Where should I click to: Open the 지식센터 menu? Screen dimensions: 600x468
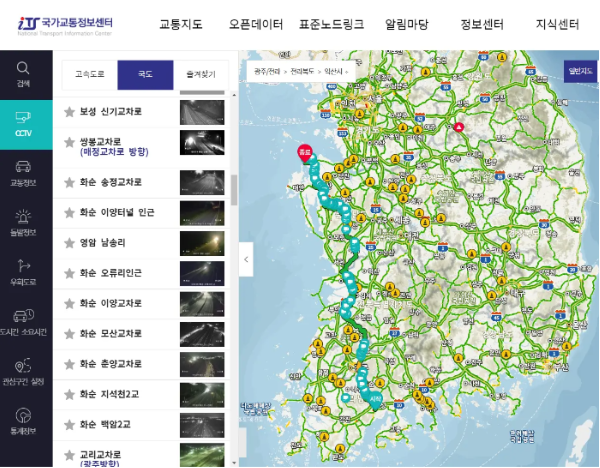557,24
